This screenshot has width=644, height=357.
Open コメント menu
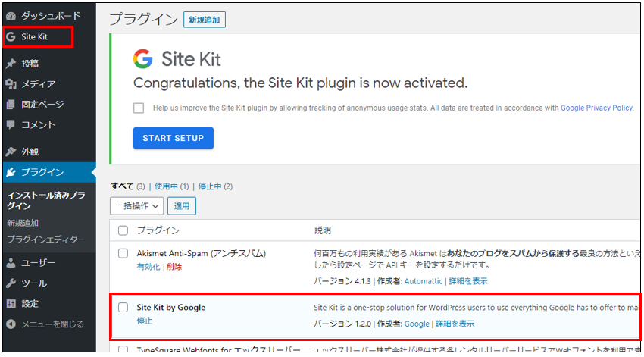point(38,124)
